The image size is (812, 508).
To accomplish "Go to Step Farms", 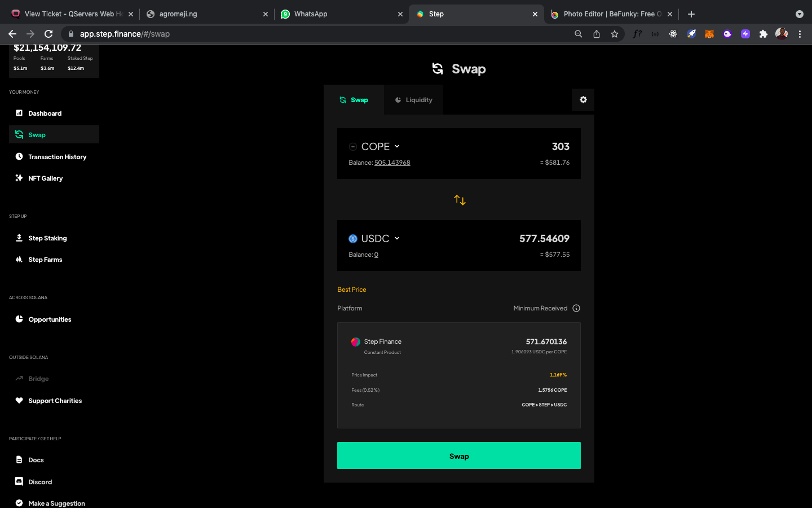I will [54, 260].
